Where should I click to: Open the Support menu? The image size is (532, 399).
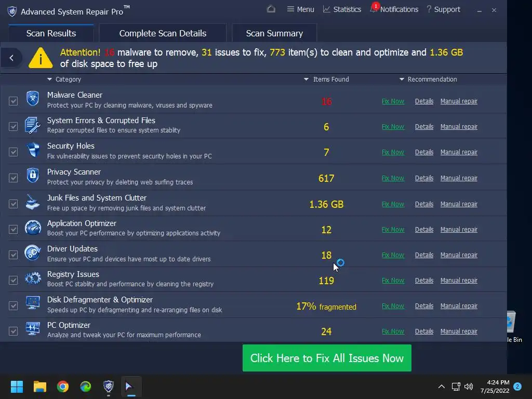[443, 9]
